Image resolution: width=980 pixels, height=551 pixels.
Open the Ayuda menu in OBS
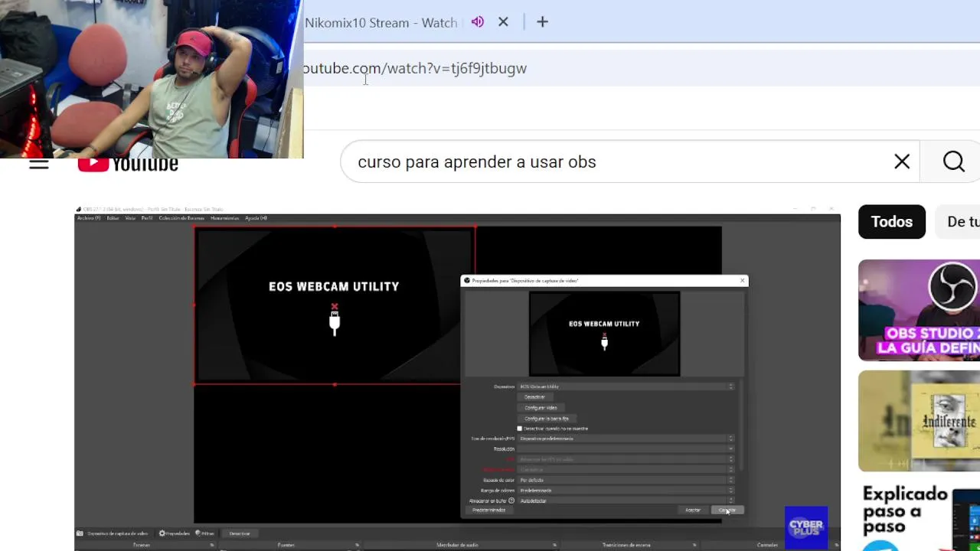pyautogui.click(x=256, y=218)
